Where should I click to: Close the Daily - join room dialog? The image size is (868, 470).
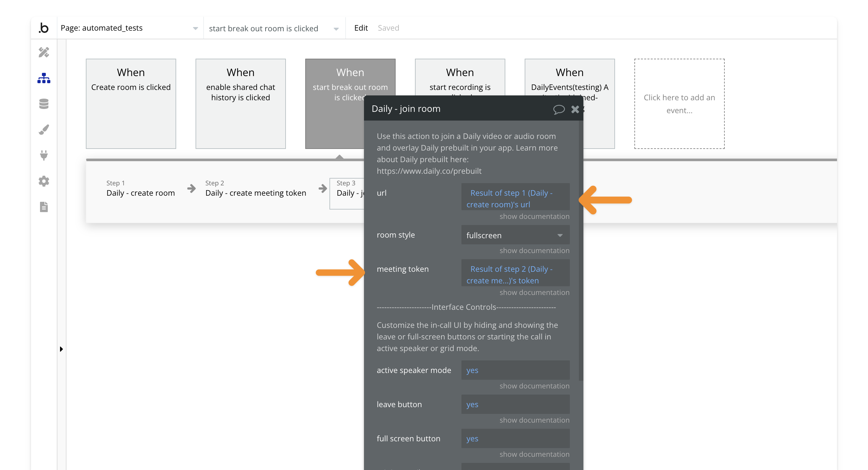click(x=575, y=109)
